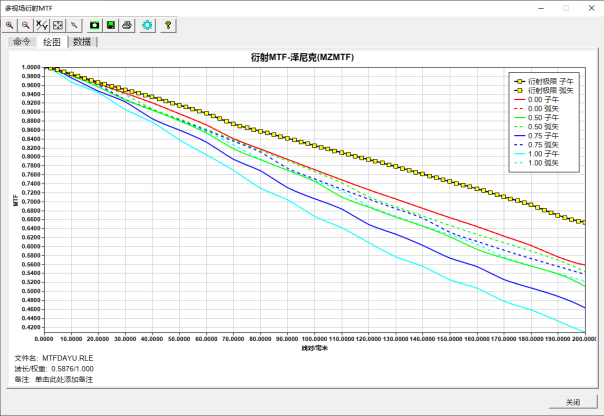Select the 绘图 tab
Screen dimensions: 604x416
tap(52, 42)
